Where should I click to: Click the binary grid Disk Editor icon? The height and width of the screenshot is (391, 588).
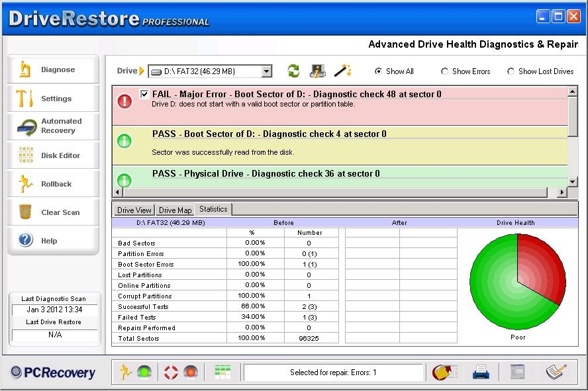26,155
